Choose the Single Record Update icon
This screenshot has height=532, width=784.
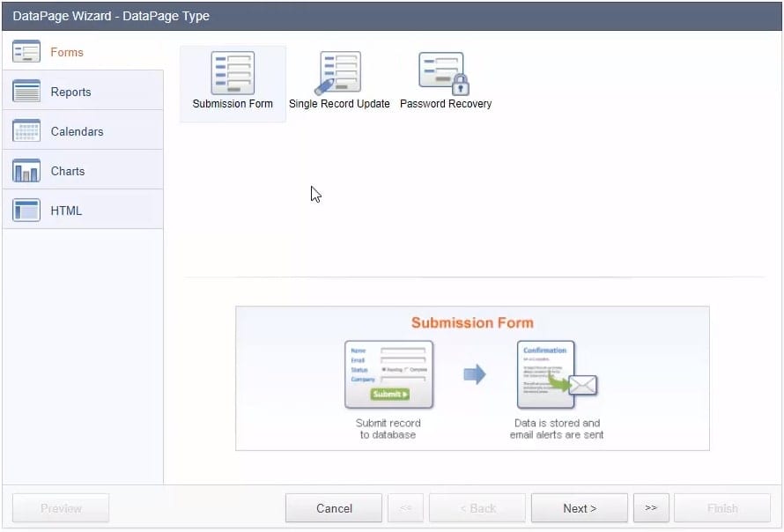coord(338,73)
